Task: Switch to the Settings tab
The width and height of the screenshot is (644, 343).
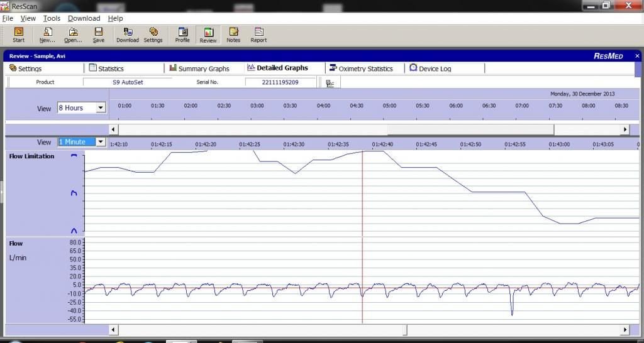Action: pos(25,68)
